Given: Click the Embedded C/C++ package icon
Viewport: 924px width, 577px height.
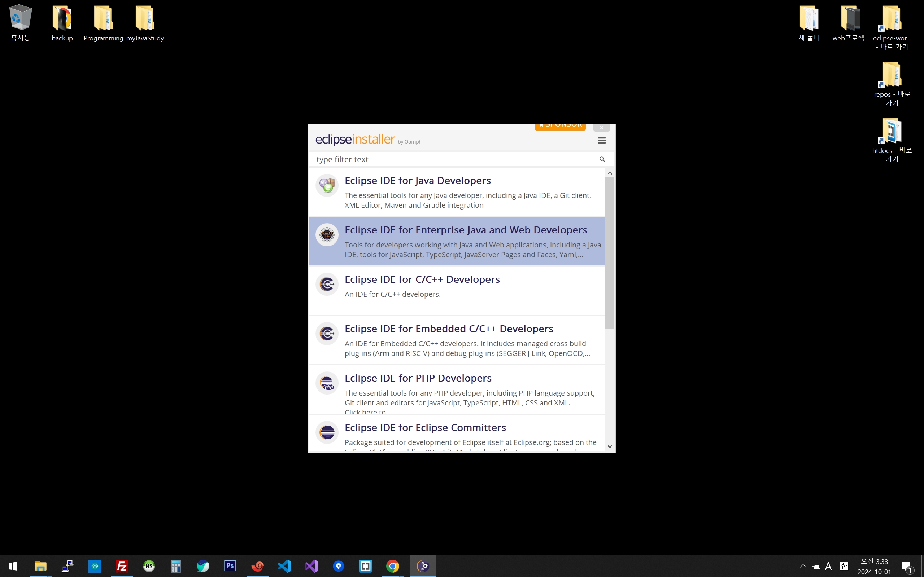Looking at the screenshot, I should pos(327,334).
